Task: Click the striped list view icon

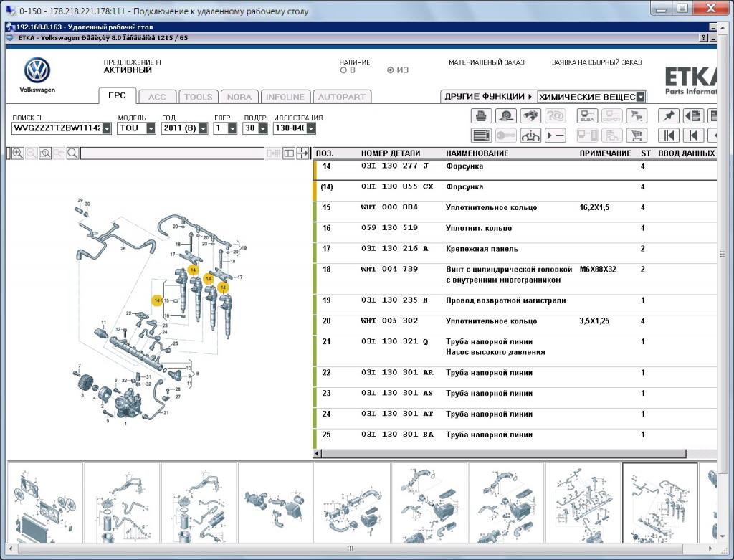Action: 481,136
